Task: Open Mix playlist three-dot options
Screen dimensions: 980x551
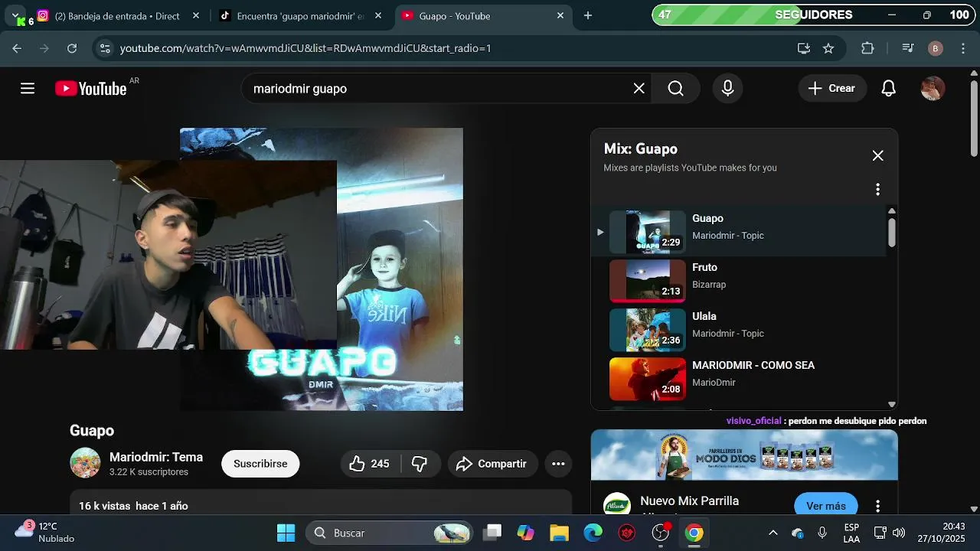Action: (x=877, y=189)
